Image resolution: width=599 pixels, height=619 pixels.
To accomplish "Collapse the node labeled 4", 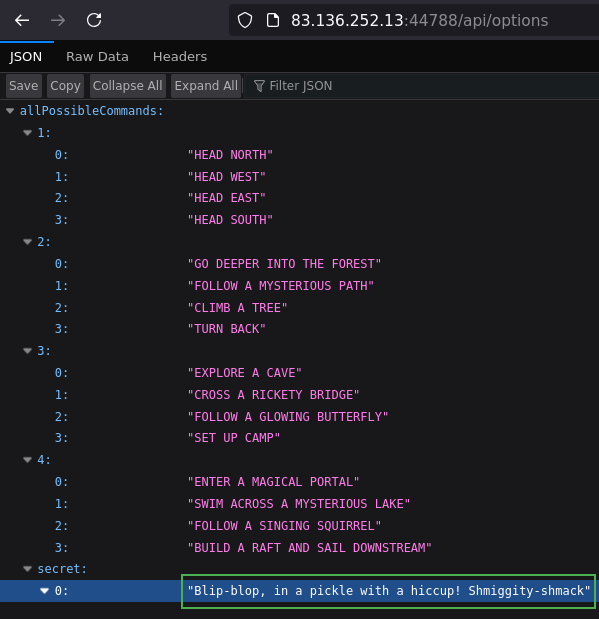I will 28,460.
